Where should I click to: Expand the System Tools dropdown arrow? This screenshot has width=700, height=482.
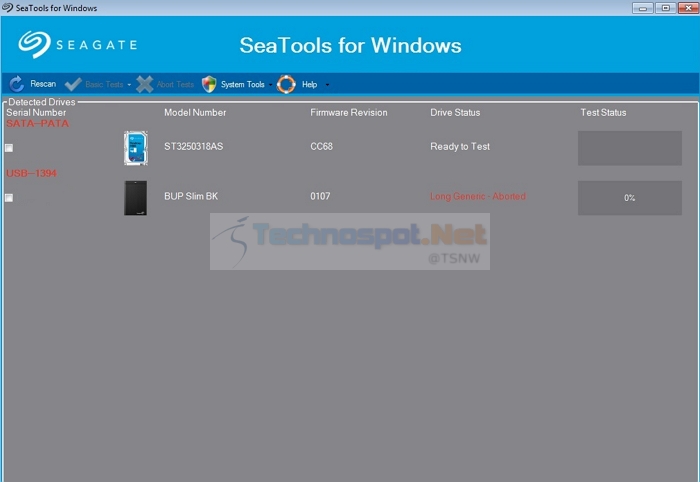click(270, 85)
